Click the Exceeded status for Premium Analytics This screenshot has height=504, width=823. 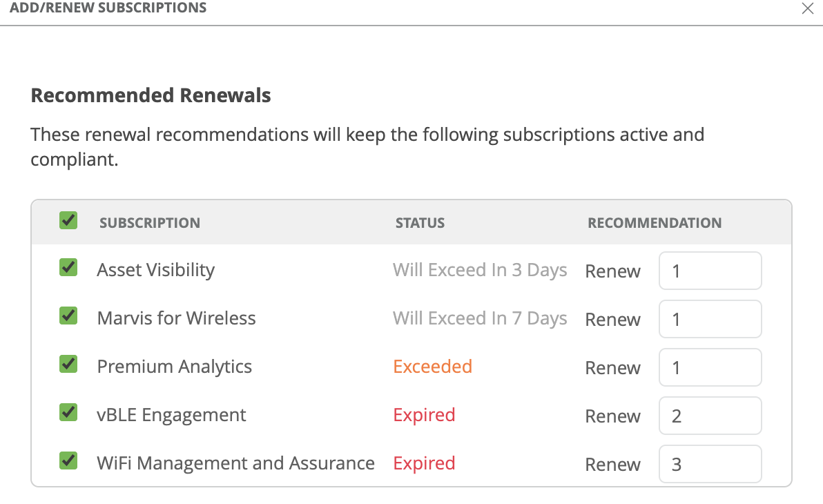point(432,367)
